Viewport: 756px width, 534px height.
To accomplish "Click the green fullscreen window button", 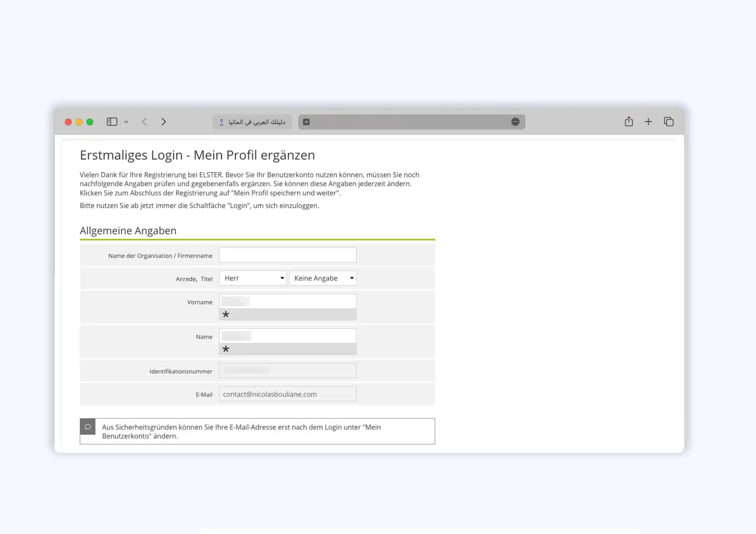I will (90, 122).
